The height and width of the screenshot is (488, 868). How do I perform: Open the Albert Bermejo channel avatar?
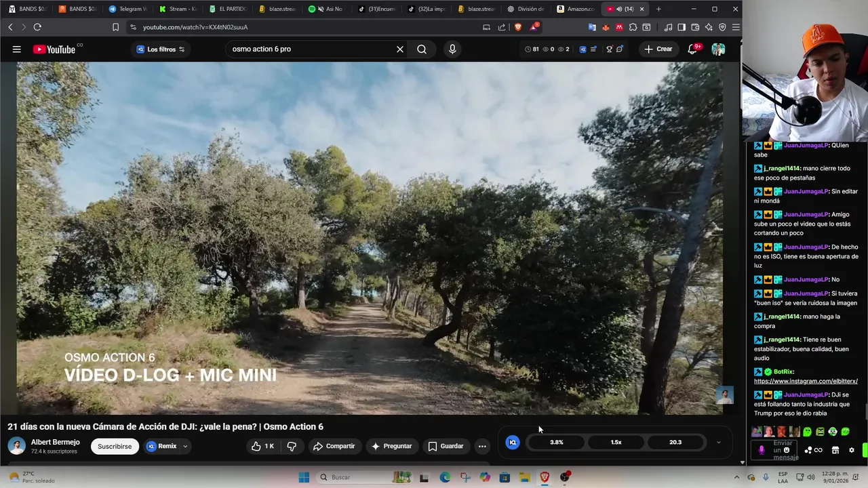point(16,446)
